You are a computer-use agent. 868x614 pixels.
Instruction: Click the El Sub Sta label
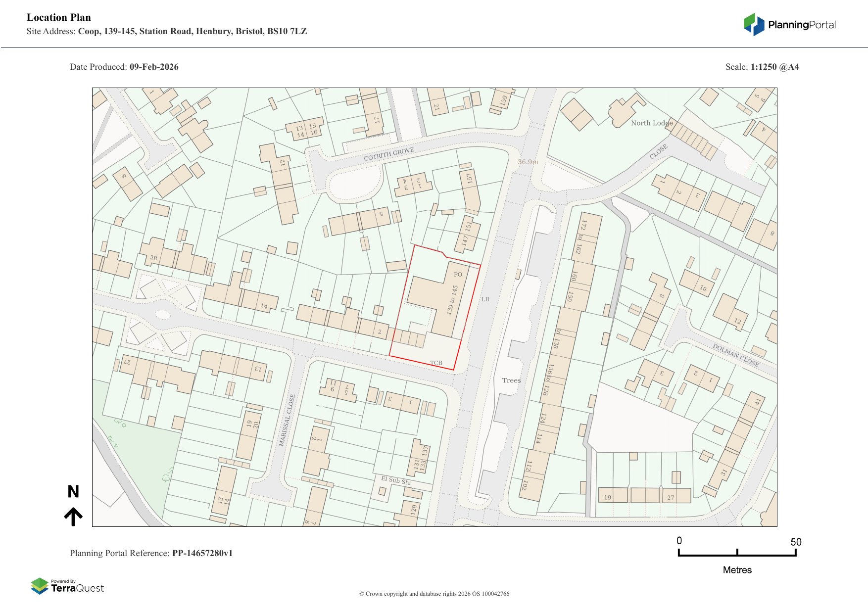click(x=395, y=480)
